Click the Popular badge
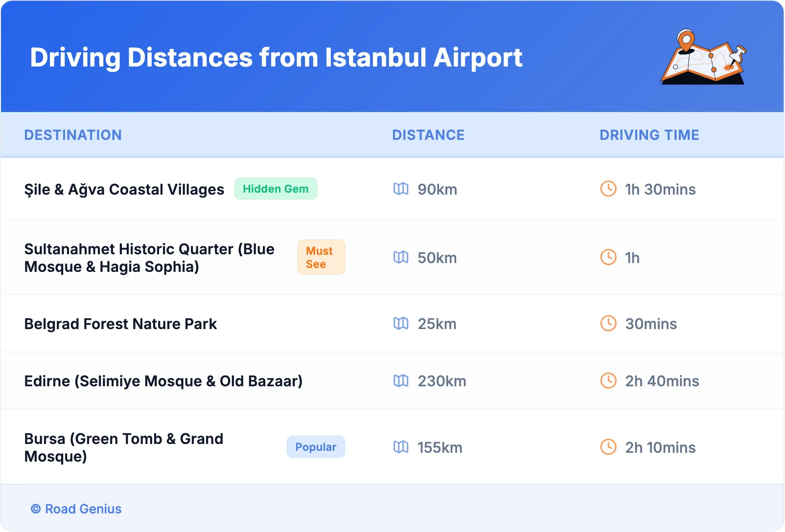Image resolution: width=785 pixels, height=532 pixels. [x=316, y=447]
